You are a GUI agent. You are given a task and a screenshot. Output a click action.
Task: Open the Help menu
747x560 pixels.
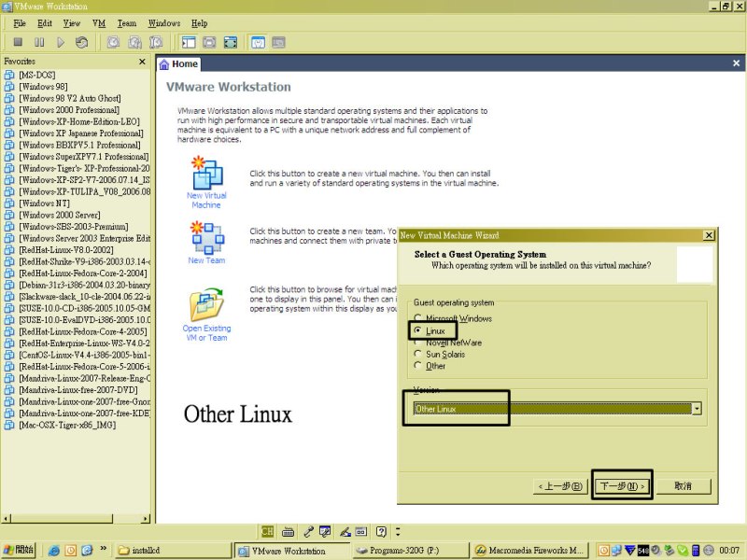199,23
